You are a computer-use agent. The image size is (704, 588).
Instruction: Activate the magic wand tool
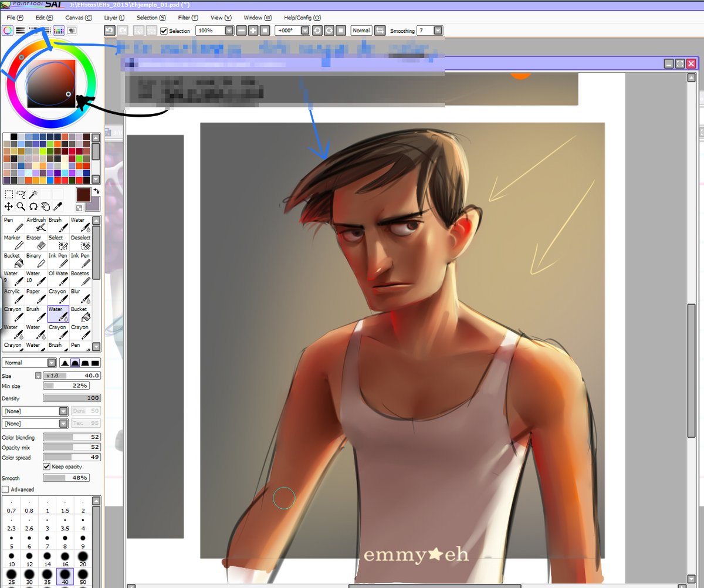click(x=33, y=194)
